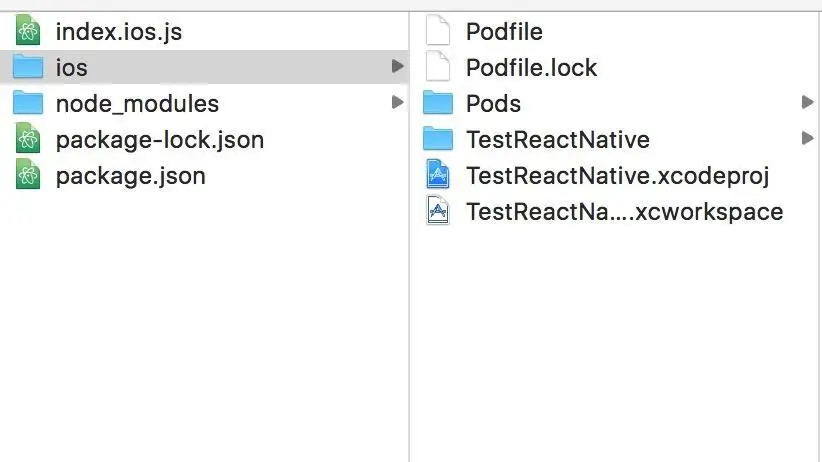Click the column divider between panes
This screenshot has width=822, height=462.
click(410, 300)
